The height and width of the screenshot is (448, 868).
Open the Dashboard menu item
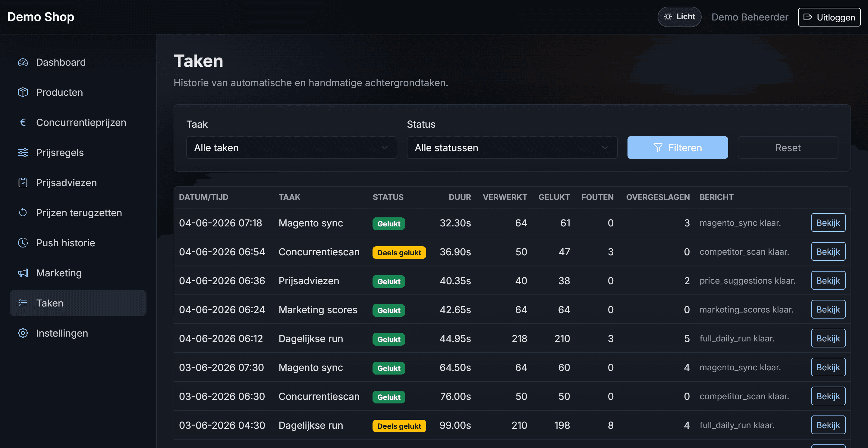point(78,62)
